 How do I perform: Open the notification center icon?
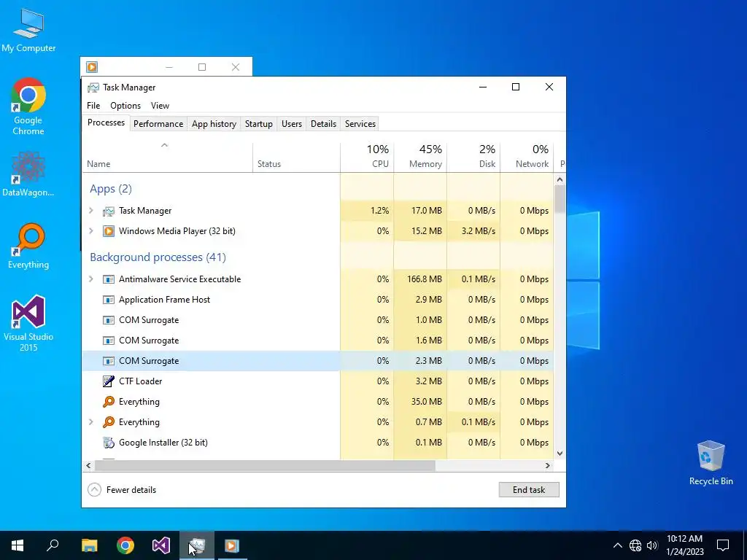(723, 545)
